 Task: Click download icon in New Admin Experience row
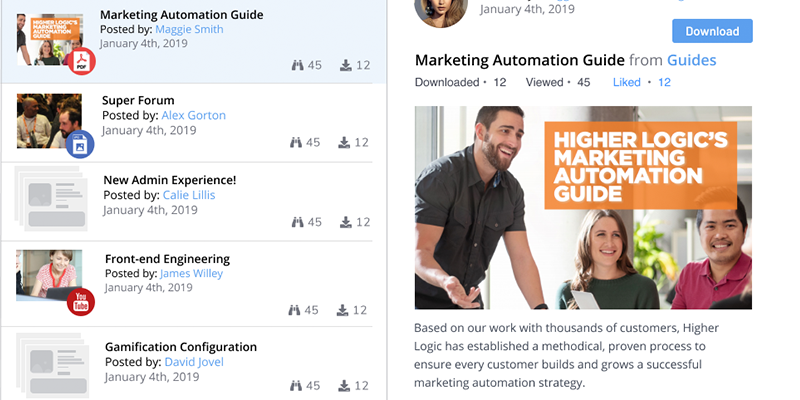pos(346,222)
